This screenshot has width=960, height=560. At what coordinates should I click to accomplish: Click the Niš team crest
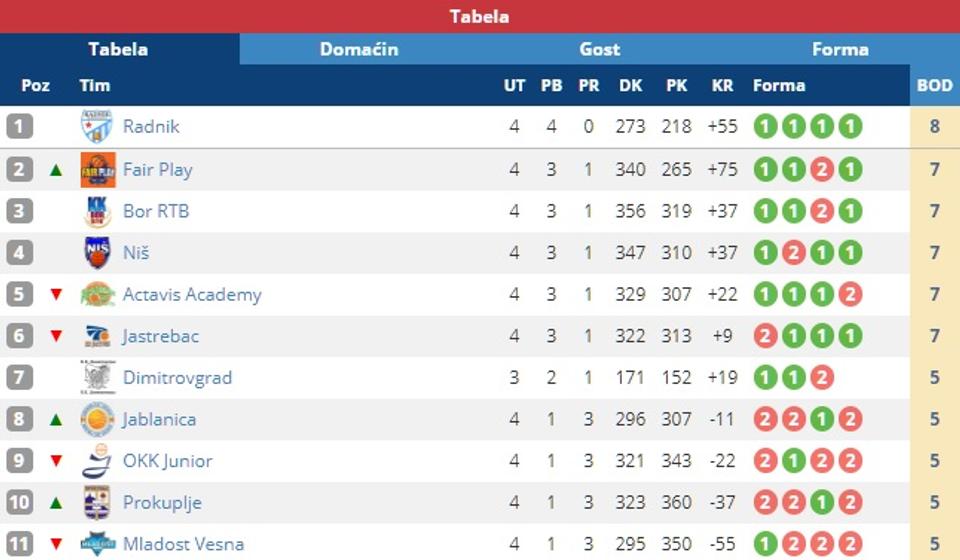97,253
